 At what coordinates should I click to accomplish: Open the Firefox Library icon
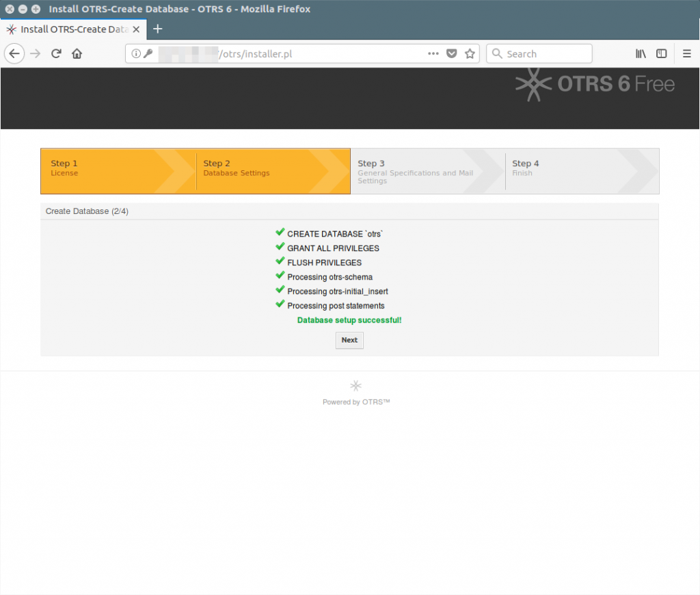[641, 53]
